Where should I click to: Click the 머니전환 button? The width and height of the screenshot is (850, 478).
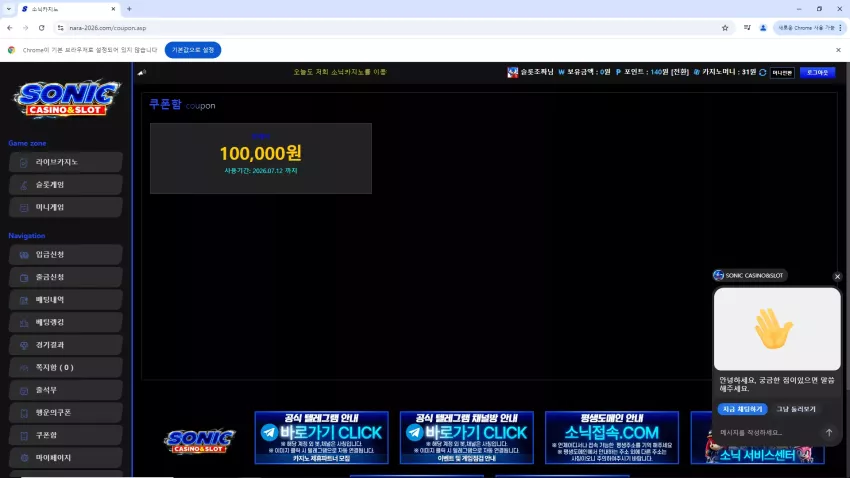[782, 73]
